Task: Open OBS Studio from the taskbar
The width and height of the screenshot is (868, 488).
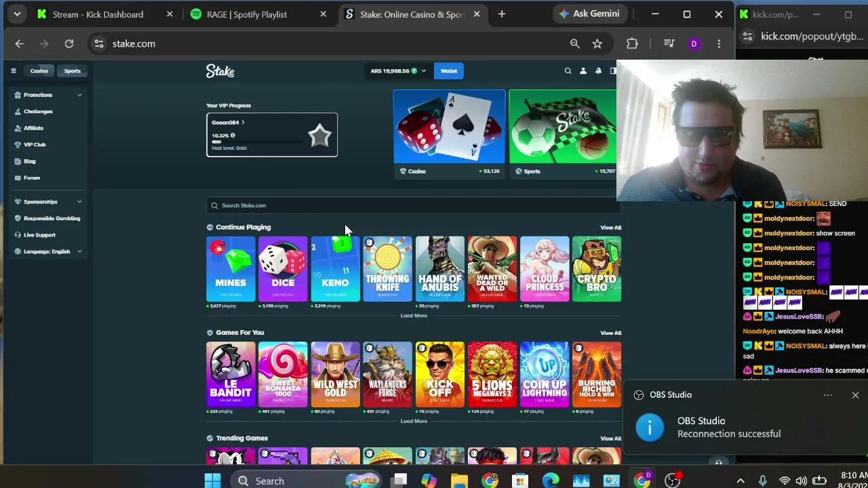Action: point(672,481)
